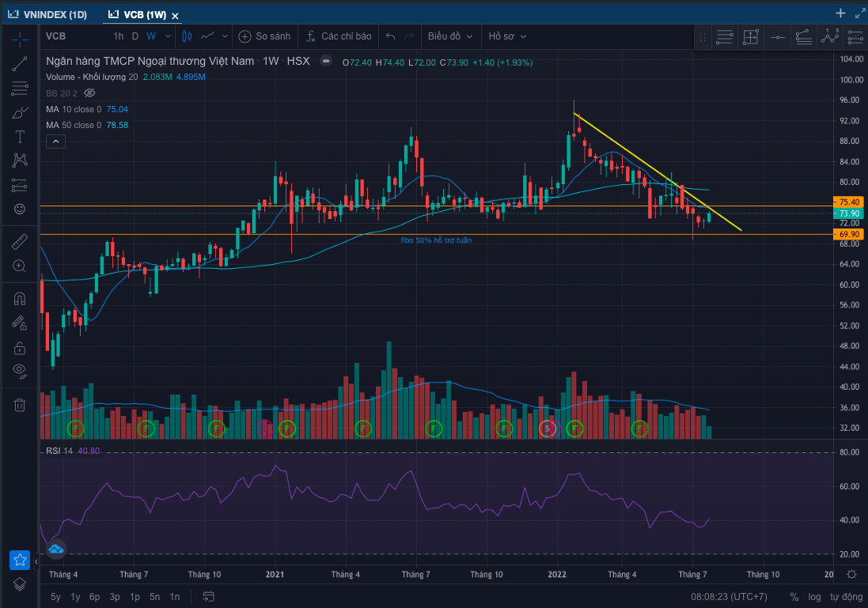Open the Biểu đồ dropdown
The image size is (868, 608).
pos(450,36)
